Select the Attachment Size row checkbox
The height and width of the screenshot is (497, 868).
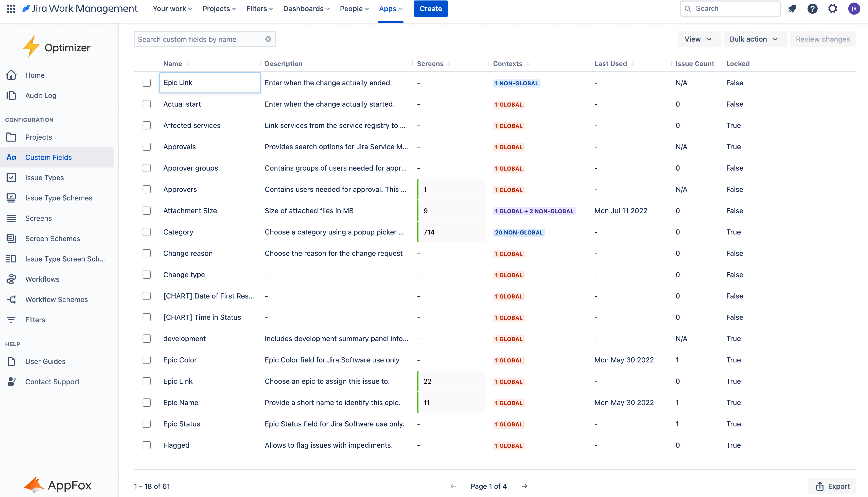point(147,211)
